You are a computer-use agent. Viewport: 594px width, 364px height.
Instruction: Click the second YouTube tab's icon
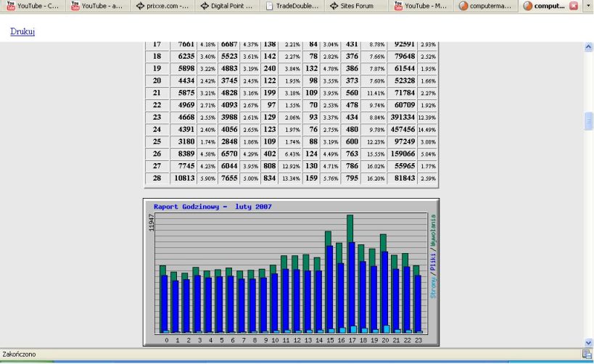pyautogui.click(x=75, y=6)
